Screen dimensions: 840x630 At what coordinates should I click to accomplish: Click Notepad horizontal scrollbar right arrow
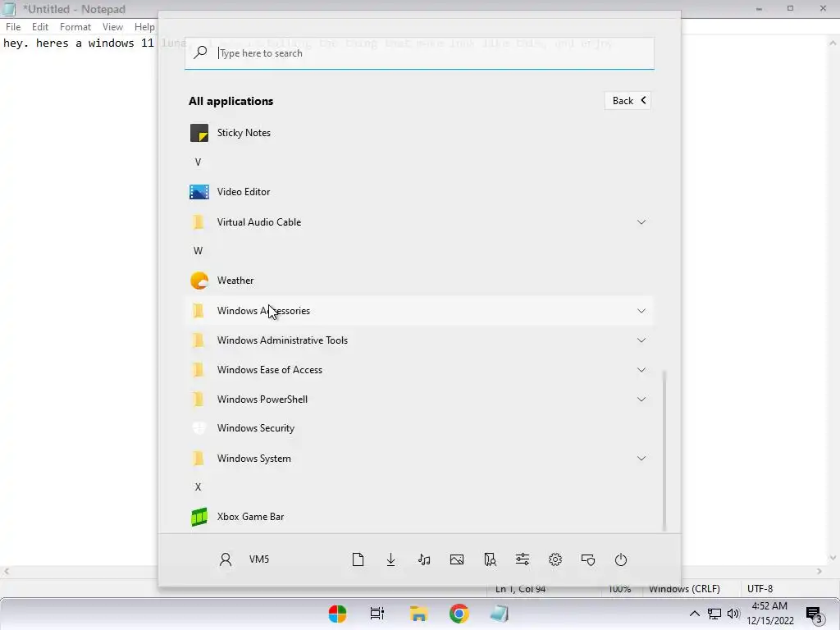[819, 572]
